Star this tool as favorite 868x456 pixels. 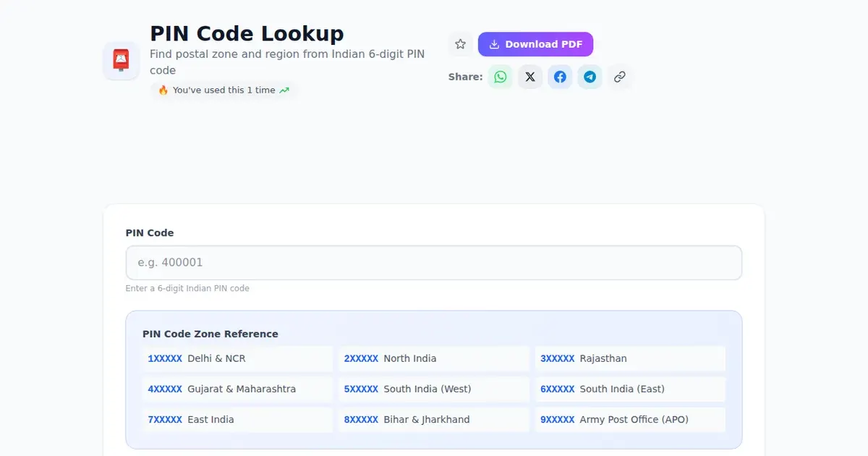461,44
